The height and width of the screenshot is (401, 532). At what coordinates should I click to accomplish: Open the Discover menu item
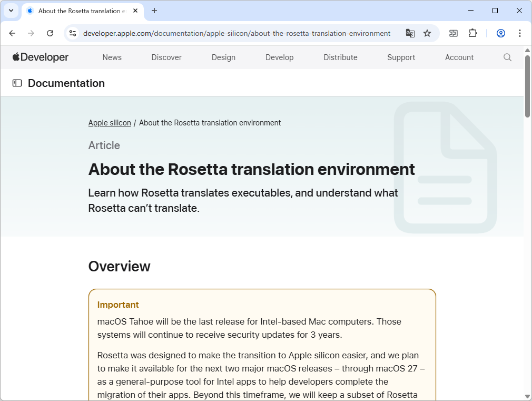coord(166,57)
